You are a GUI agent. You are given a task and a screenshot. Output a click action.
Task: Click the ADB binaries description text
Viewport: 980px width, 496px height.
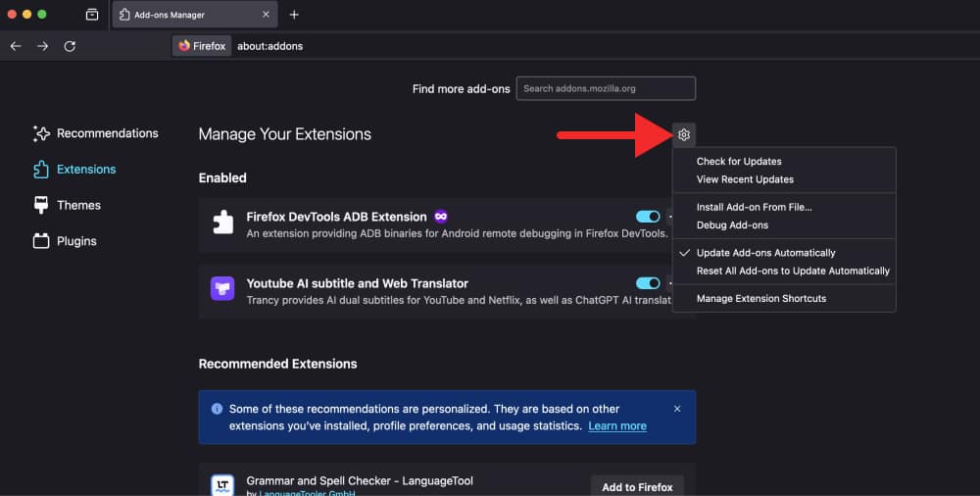click(457, 233)
